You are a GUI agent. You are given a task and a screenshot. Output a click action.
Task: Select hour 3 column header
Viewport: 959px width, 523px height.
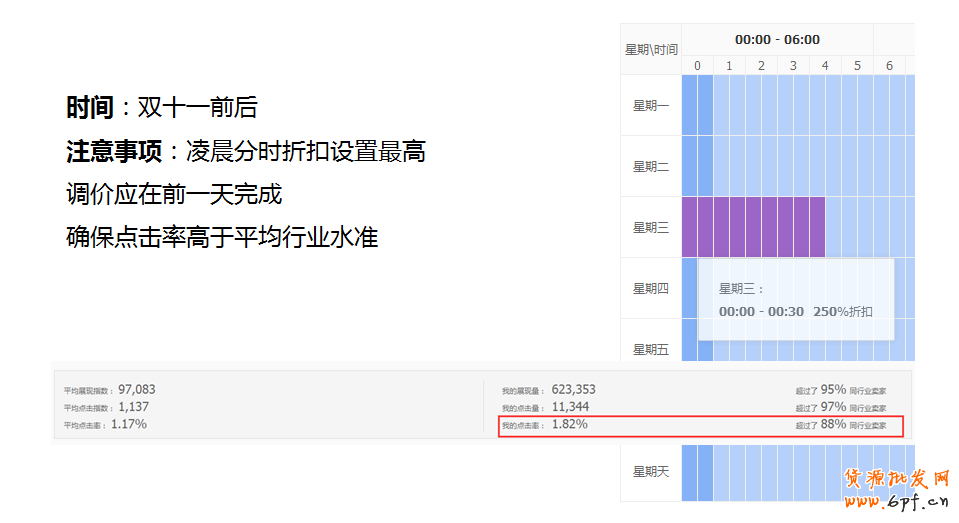(793, 66)
